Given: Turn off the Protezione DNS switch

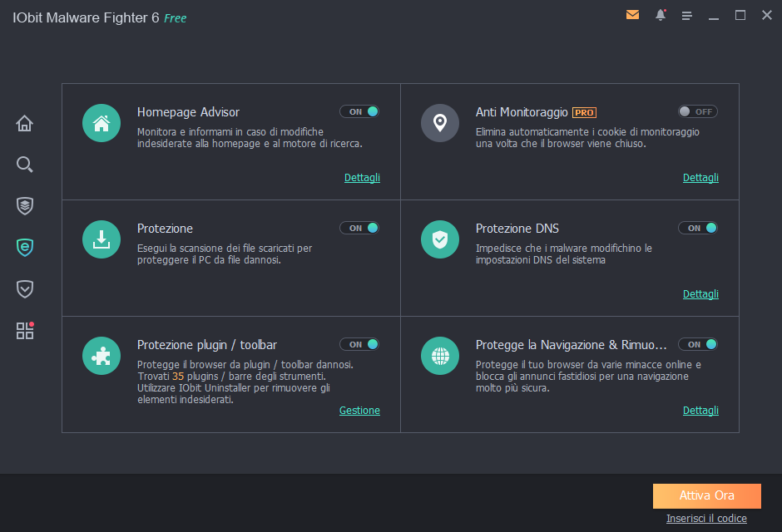Looking at the screenshot, I should [697, 228].
